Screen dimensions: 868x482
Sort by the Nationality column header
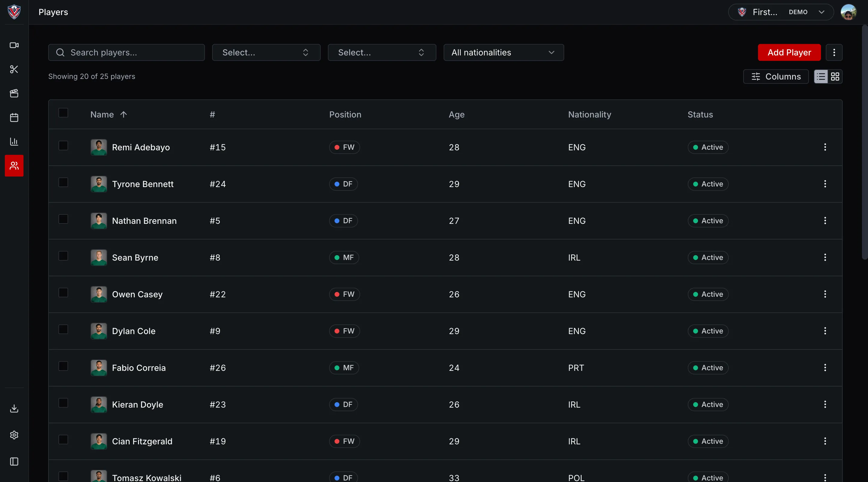(590, 114)
